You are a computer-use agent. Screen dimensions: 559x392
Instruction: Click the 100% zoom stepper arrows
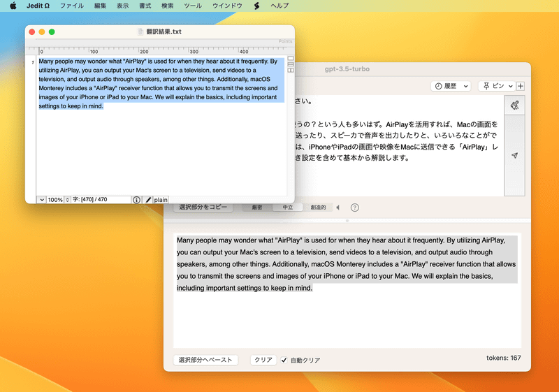tap(67, 200)
